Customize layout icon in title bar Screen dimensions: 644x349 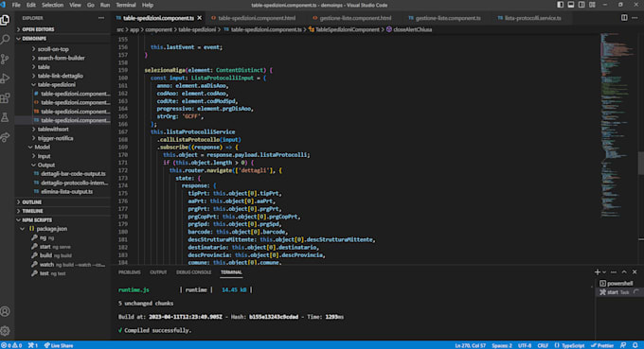coord(592,5)
